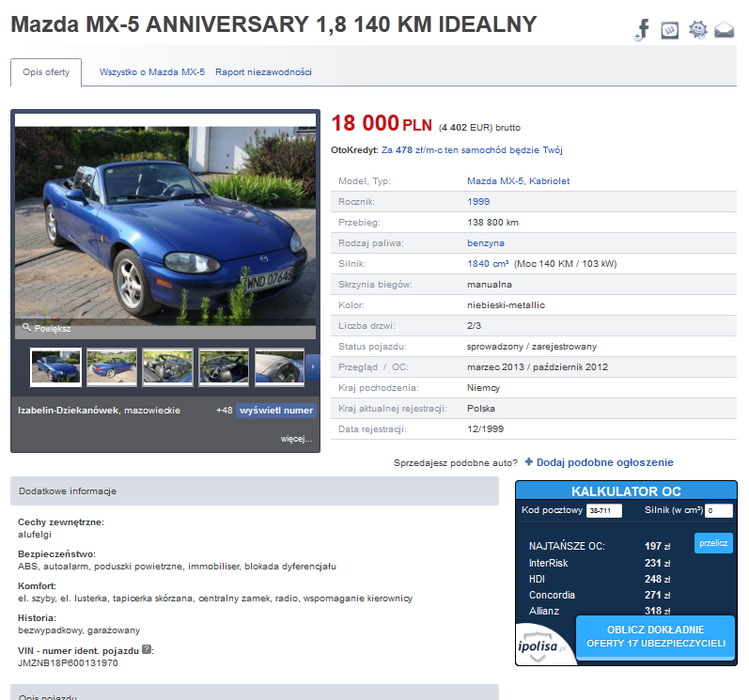
Task: Focus the Kod pocztowy input field
Action: tap(603, 510)
